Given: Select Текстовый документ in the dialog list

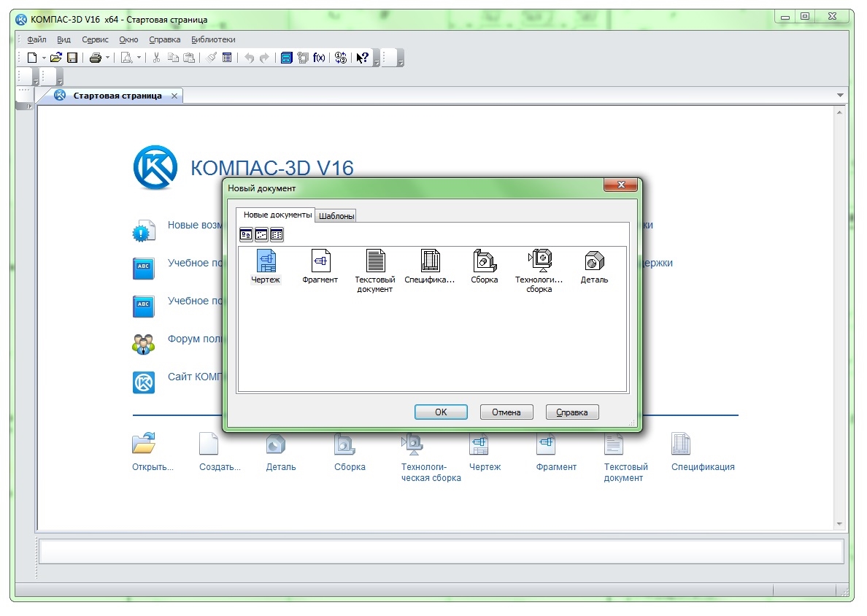Looking at the screenshot, I should point(375,271).
